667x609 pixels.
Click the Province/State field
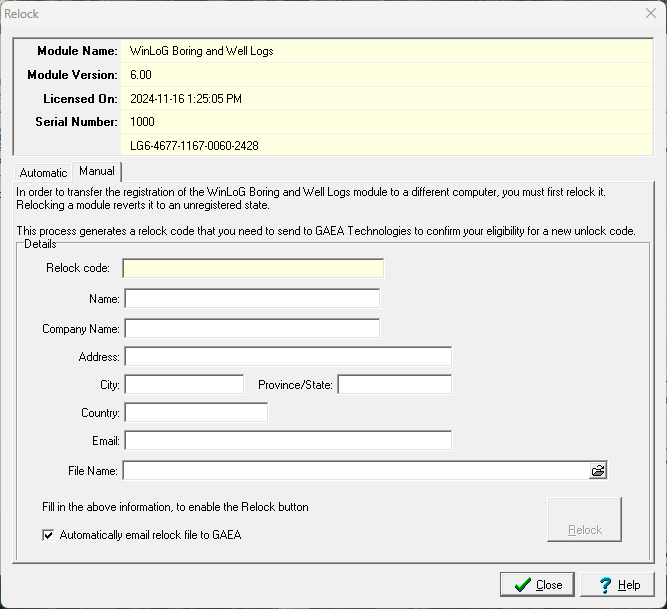pyautogui.click(x=395, y=384)
